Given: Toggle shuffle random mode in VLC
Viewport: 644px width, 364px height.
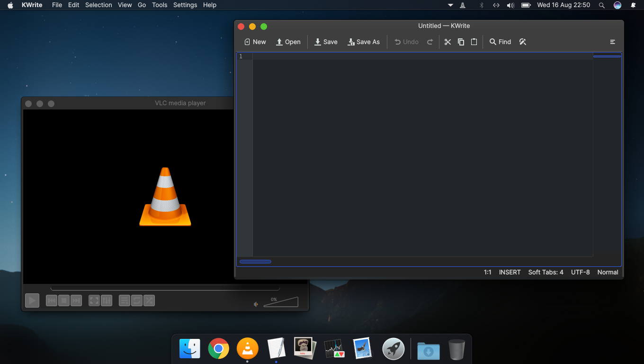Looking at the screenshot, I should click(x=149, y=300).
